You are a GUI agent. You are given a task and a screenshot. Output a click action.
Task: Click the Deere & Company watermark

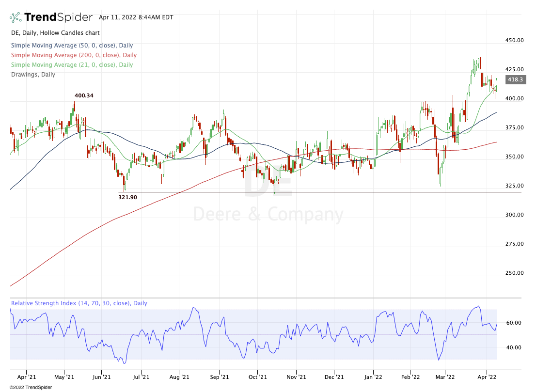pyautogui.click(x=268, y=214)
